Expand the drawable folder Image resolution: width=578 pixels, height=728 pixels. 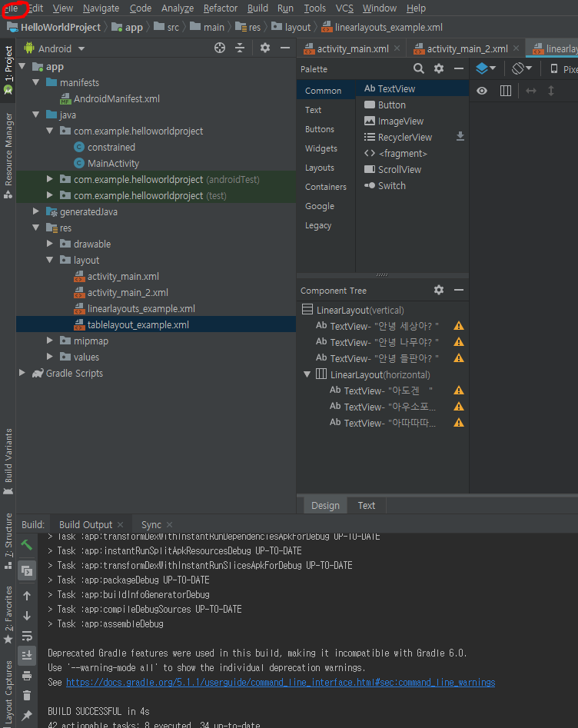click(x=50, y=244)
